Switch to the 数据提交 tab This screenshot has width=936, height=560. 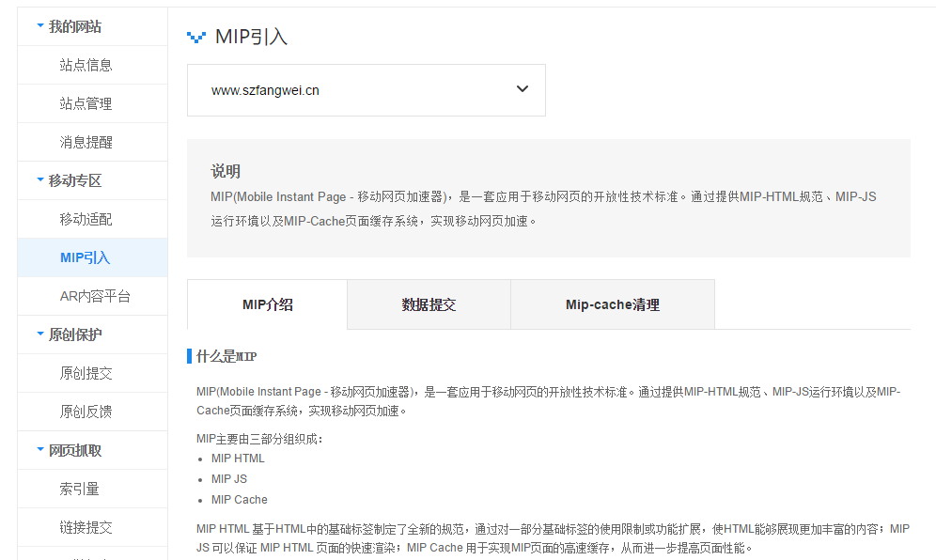click(x=429, y=303)
